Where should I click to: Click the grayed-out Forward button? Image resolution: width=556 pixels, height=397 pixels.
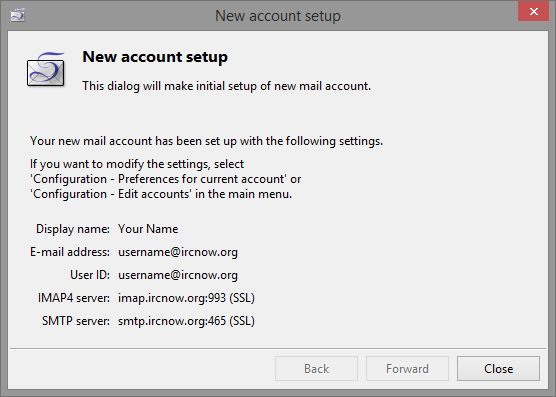(407, 369)
